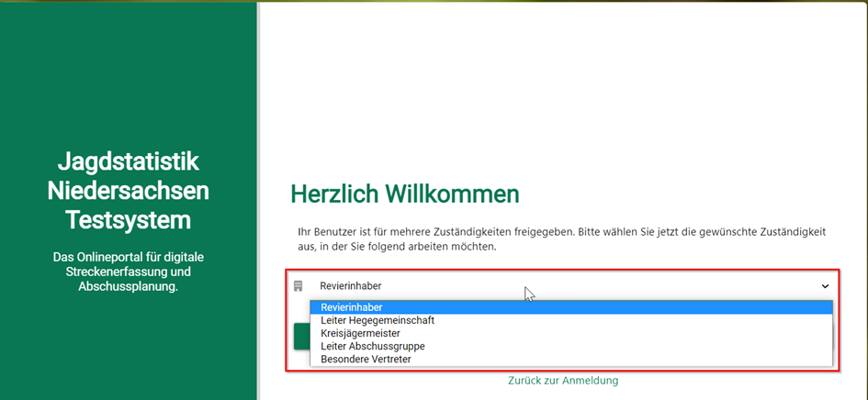Click the Zuständigkeit field showing Revierinhaber

tap(350, 286)
